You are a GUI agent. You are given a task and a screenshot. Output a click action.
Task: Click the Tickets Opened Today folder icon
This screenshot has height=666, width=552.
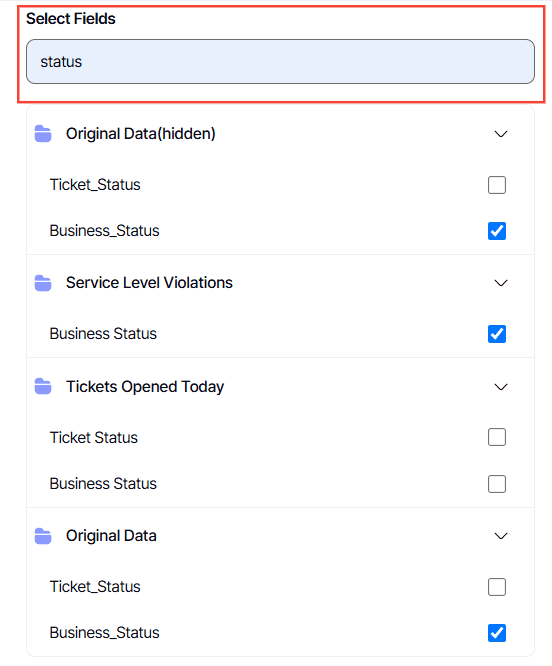(x=43, y=387)
